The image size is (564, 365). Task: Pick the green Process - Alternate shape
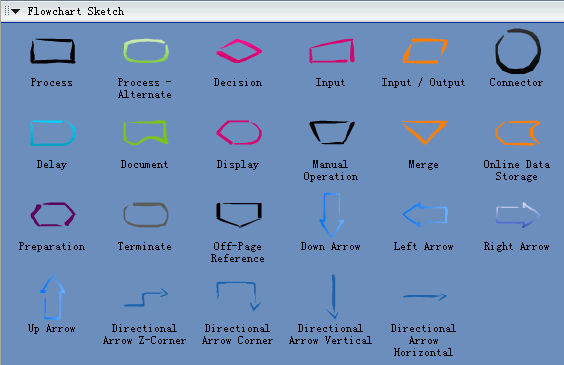click(x=146, y=51)
